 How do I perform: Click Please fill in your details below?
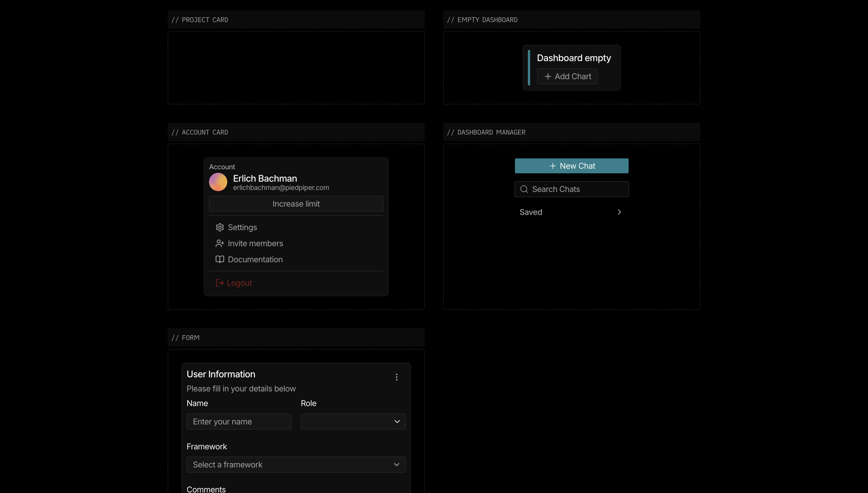pyautogui.click(x=241, y=389)
